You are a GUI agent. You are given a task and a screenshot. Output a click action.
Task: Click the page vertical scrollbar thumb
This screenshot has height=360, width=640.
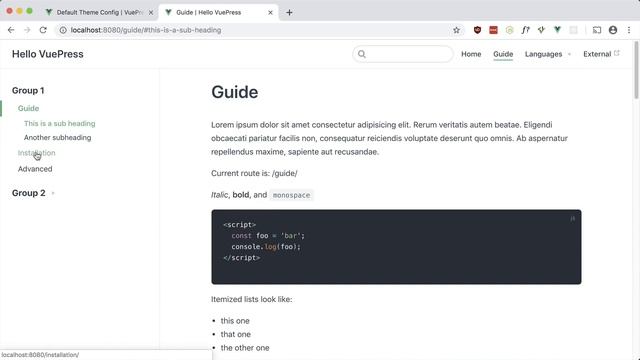point(636,69)
